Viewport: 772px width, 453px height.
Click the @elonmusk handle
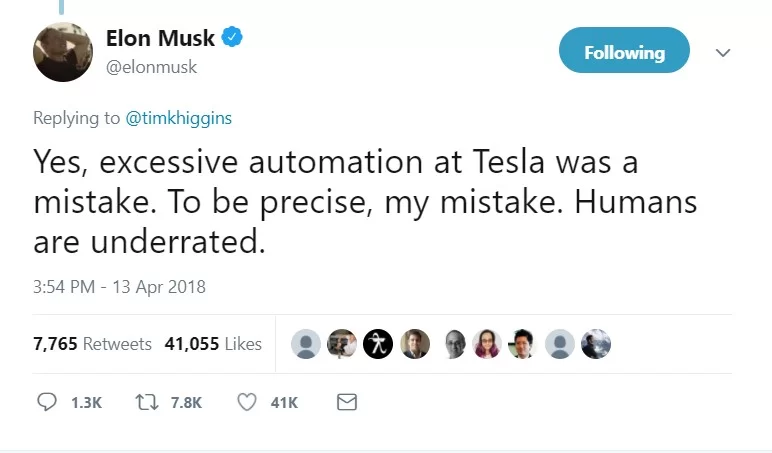click(x=151, y=67)
